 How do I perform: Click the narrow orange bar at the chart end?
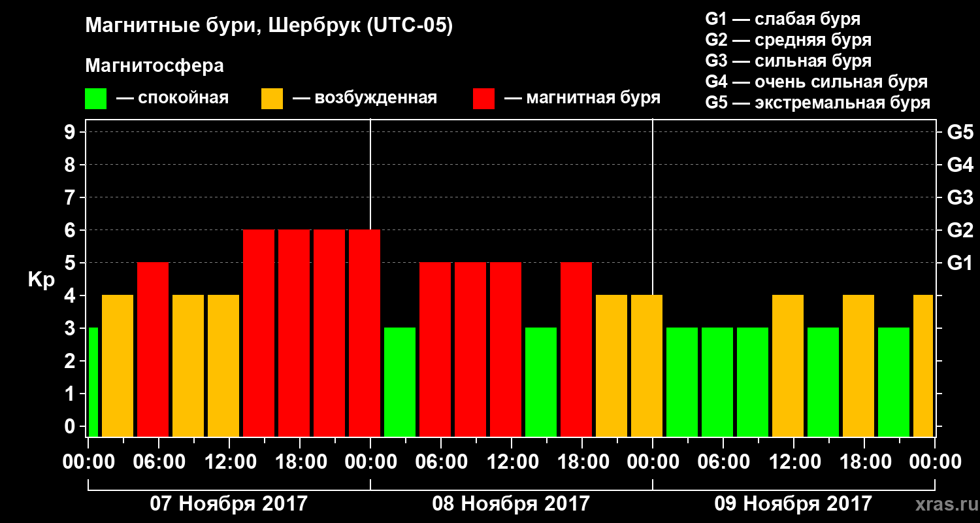[923, 365]
